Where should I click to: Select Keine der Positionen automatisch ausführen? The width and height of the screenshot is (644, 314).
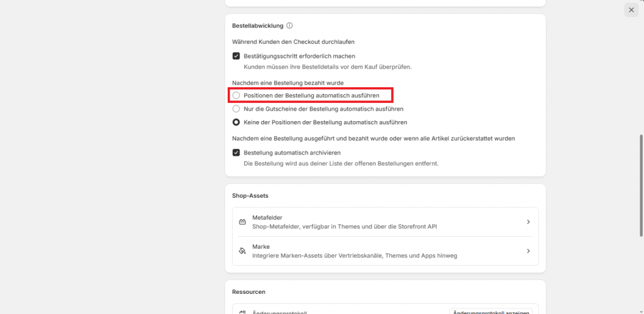236,122
